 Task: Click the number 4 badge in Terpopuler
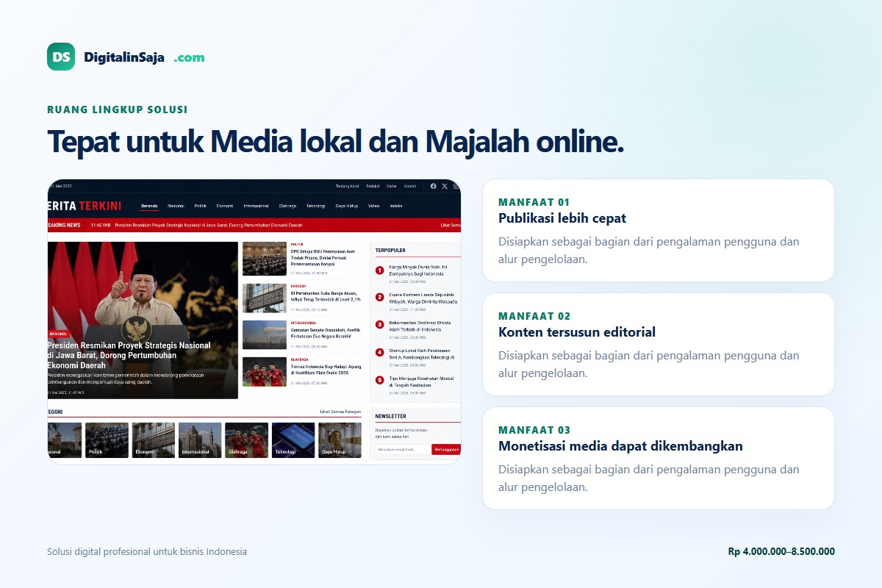(x=380, y=353)
